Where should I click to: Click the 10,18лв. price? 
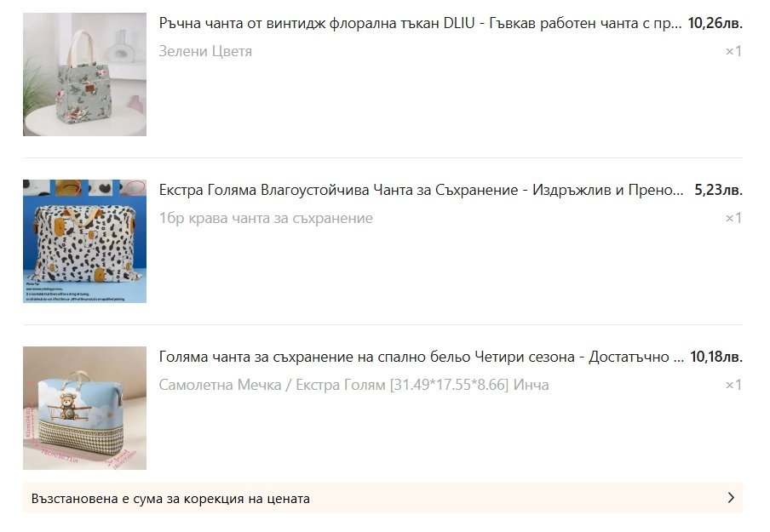point(716,357)
